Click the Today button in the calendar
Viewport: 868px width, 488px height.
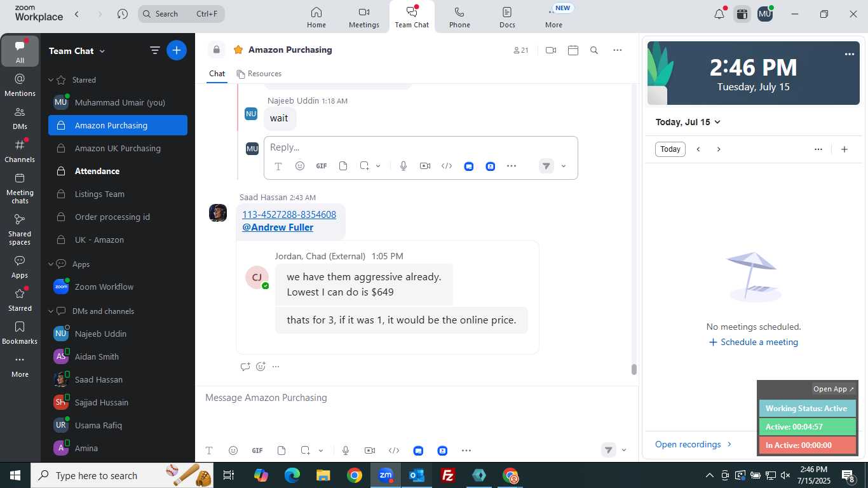(x=670, y=149)
